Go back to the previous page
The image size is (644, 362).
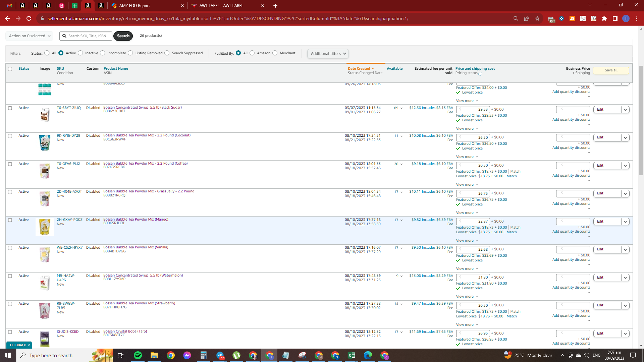(x=7, y=18)
